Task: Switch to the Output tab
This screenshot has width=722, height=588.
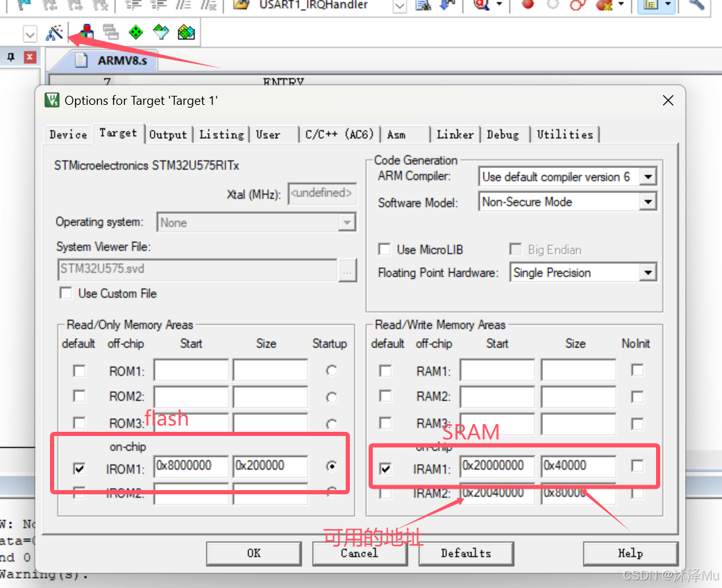Action: pyautogui.click(x=168, y=135)
